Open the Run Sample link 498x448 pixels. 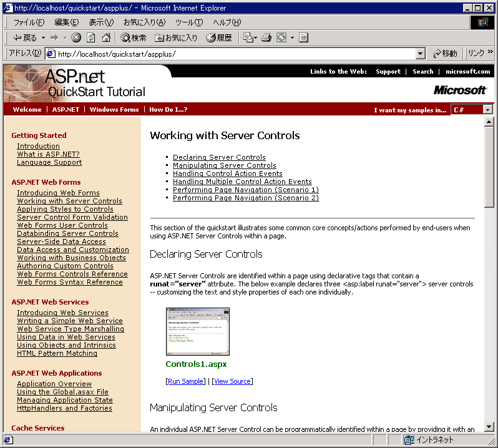(185, 381)
